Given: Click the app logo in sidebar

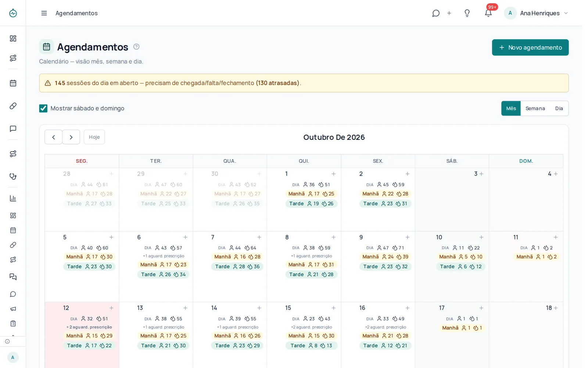Looking at the screenshot, I should coord(13,13).
